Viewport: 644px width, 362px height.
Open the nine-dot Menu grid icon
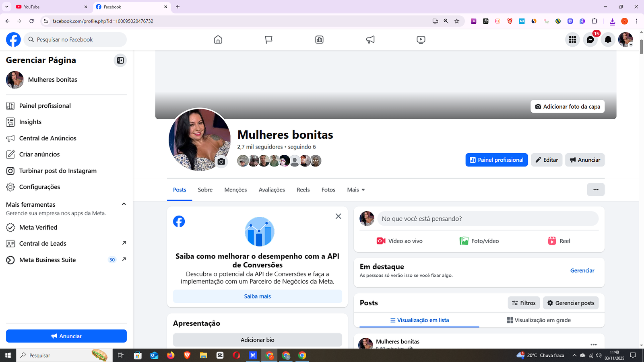[572, 39]
